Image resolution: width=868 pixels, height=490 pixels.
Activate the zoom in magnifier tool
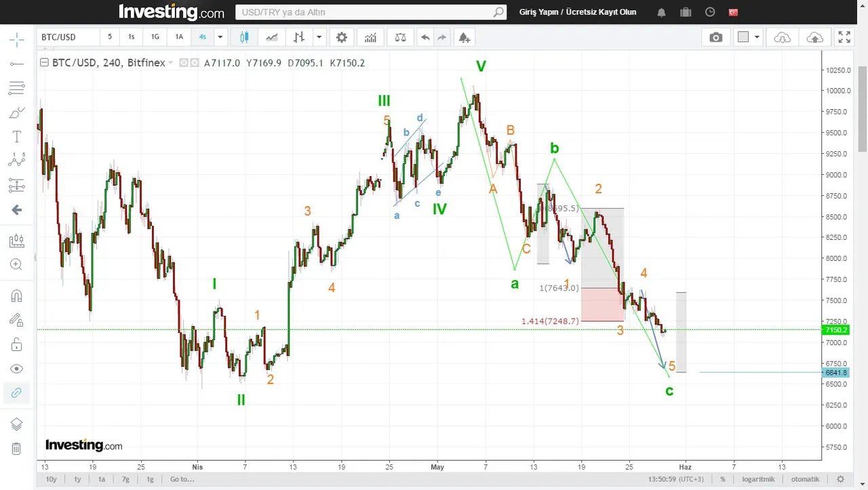click(16, 264)
